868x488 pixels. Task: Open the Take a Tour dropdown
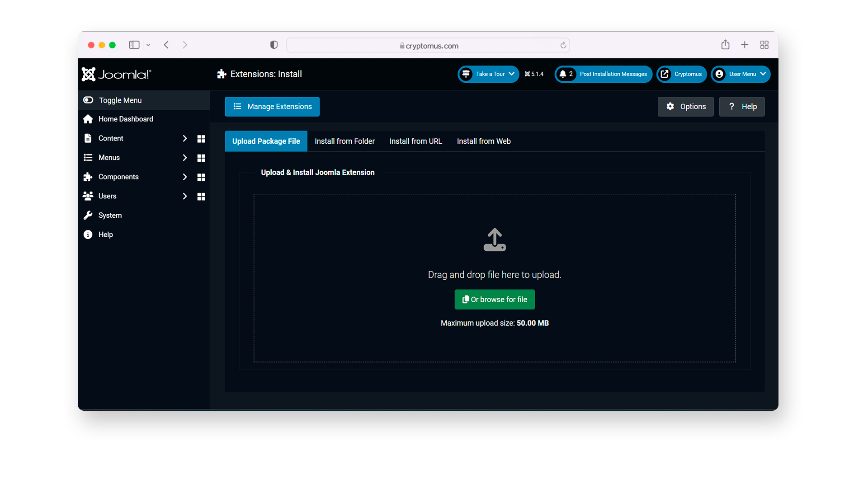click(511, 74)
